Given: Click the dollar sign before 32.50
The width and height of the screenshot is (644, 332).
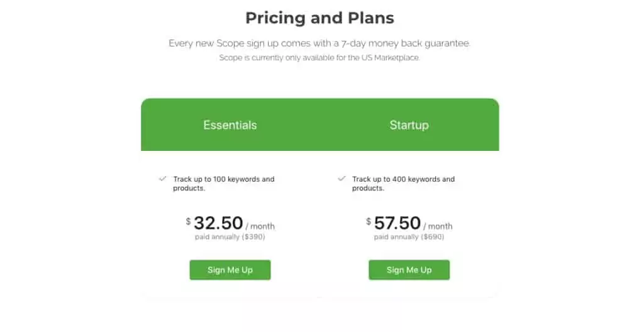Looking at the screenshot, I should [188, 221].
